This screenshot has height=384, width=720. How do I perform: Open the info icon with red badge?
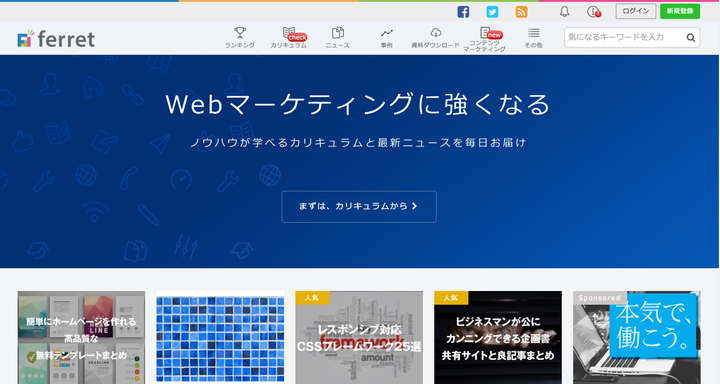click(x=594, y=11)
